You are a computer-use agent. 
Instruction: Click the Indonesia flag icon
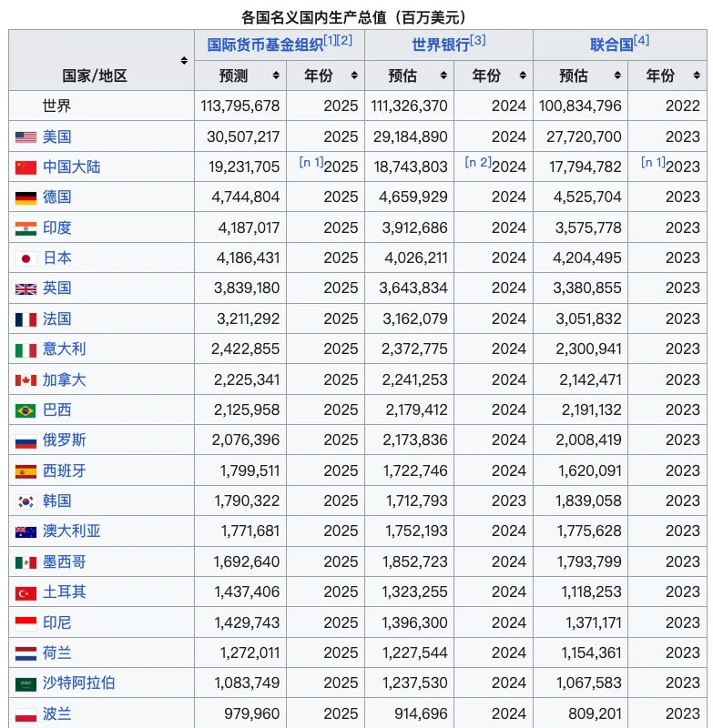[25, 623]
